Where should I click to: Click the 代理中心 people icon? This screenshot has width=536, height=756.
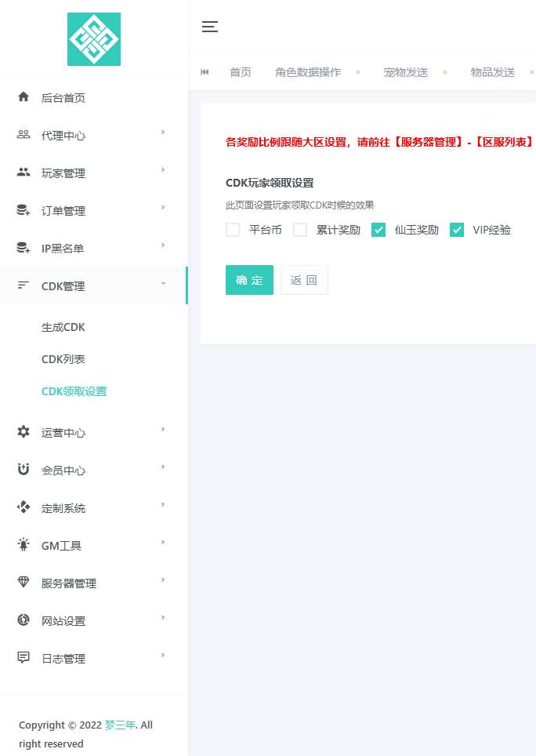click(23, 135)
